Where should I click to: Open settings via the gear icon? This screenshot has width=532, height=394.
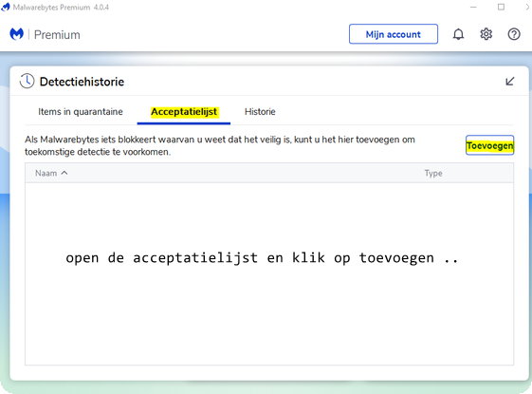click(486, 34)
